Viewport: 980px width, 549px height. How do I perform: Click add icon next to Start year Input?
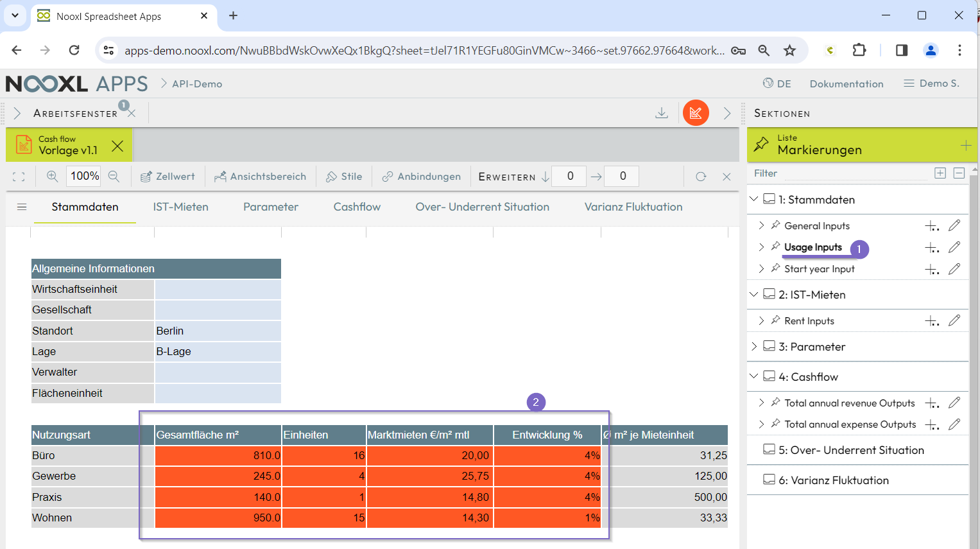coord(932,270)
